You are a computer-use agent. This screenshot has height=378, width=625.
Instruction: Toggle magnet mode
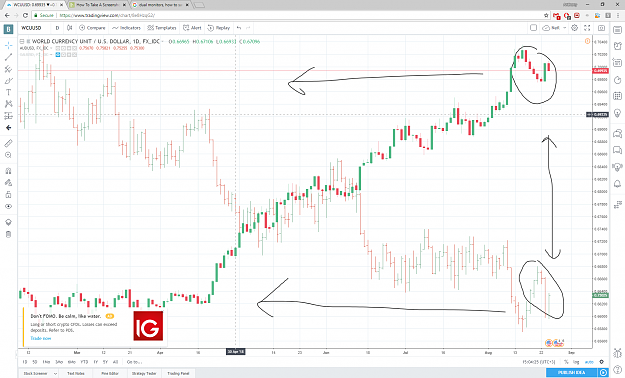click(x=8, y=171)
